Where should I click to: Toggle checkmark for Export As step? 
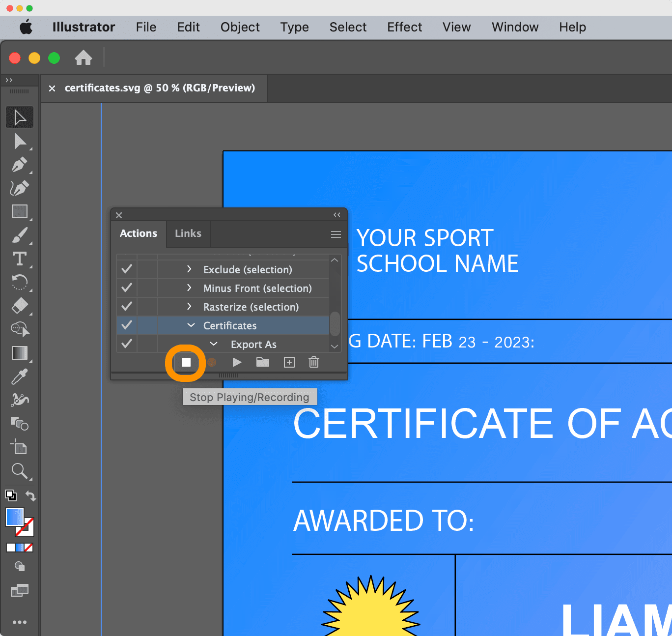(x=127, y=344)
